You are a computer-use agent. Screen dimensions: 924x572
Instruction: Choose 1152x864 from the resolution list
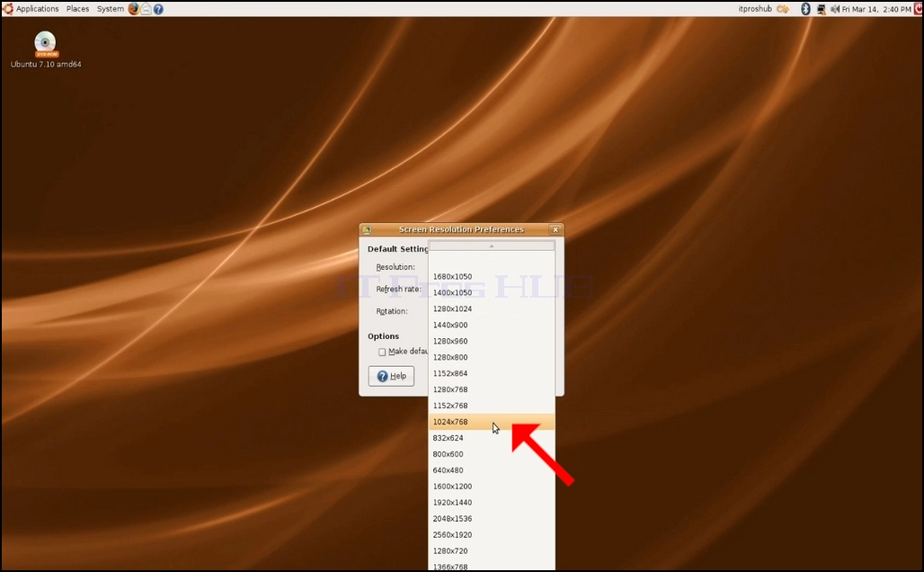[x=492, y=373]
